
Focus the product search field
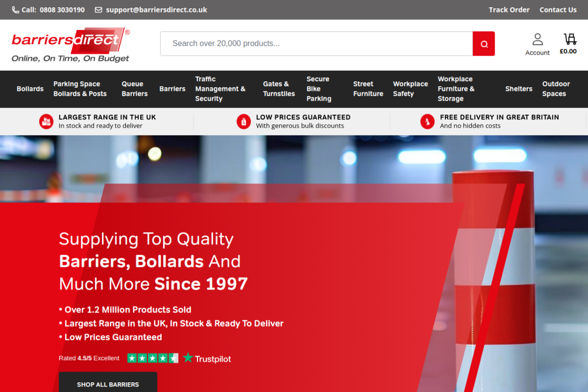(316, 44)
